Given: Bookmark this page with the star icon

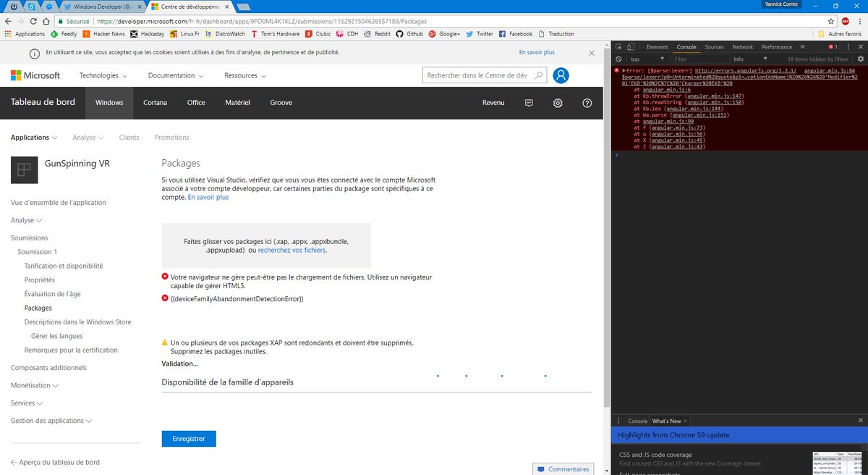Looking at the screenshot, I should 831,21.
